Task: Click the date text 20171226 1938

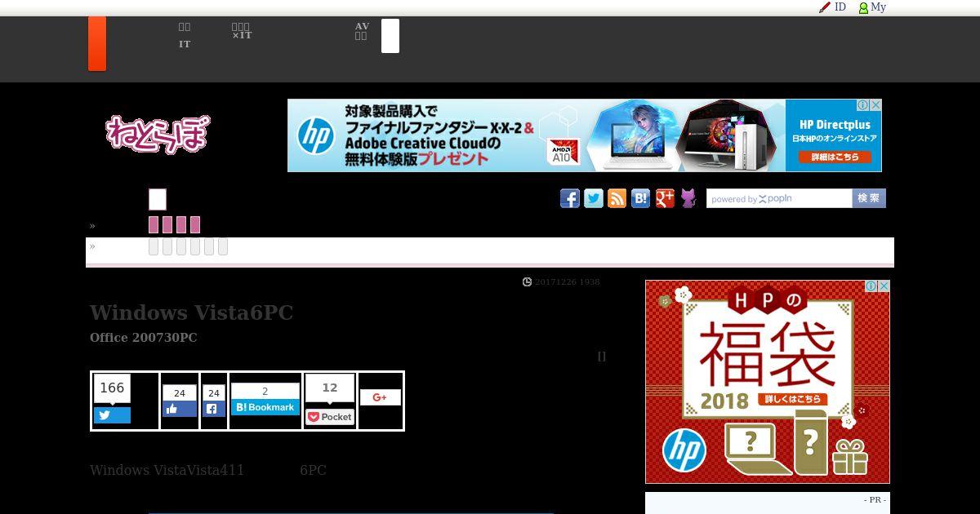Action: pos(568,282)
